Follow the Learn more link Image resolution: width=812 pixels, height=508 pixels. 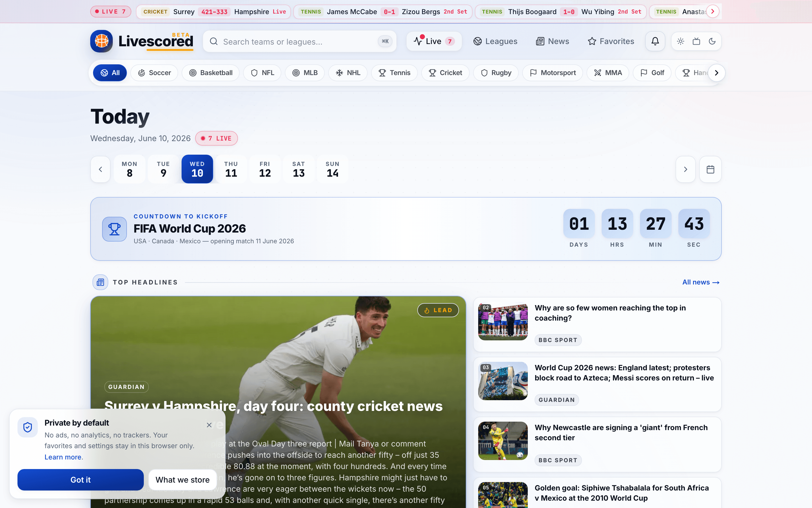(63, 457)
